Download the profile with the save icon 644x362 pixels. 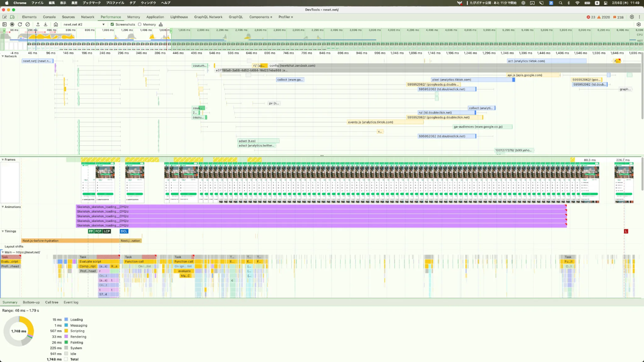[x=46, y=24]
